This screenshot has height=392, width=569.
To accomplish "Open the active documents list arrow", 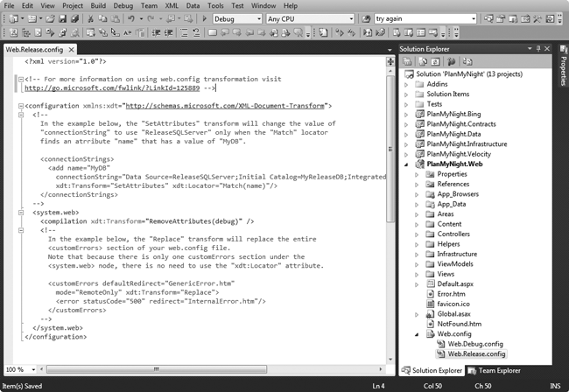I will point(390,50).
